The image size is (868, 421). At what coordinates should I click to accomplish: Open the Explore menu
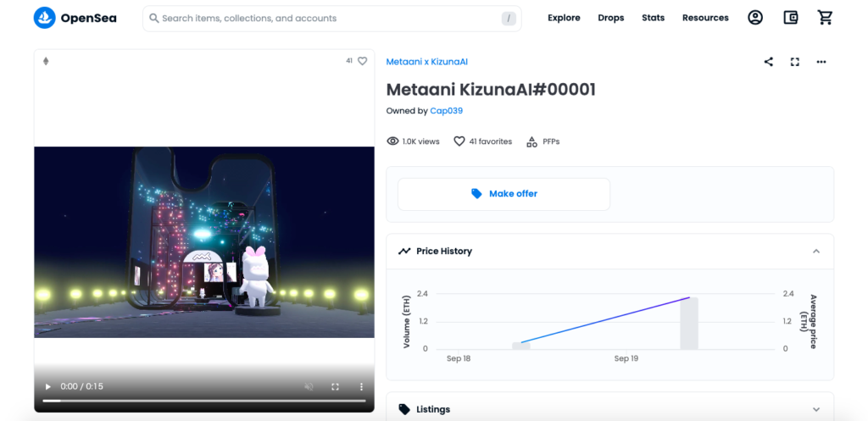pyautogui.click(x=564, y=18)
